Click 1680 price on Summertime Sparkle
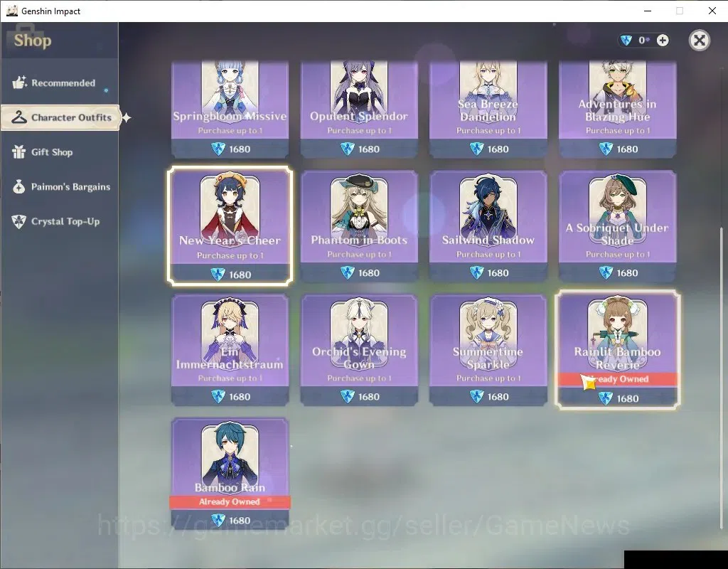 [498, 397]
